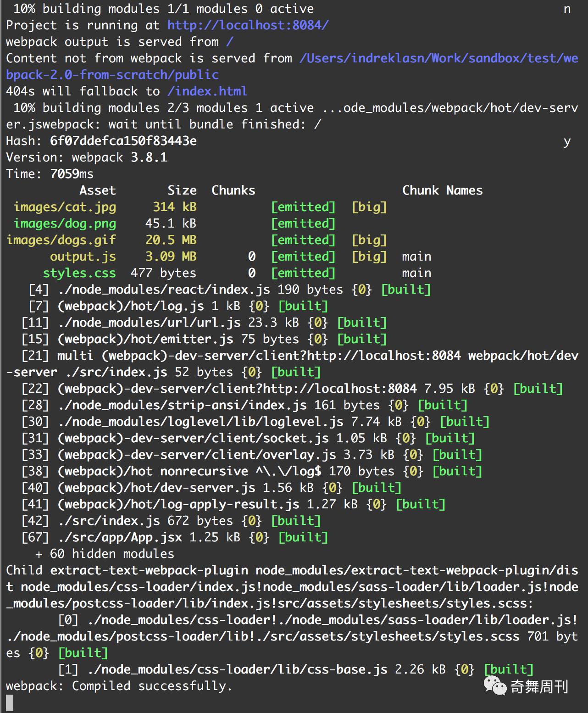Click the dev-server/client/overlay.js module line
This screenshot has height=713, width=588.
click(x=252, y=455)
